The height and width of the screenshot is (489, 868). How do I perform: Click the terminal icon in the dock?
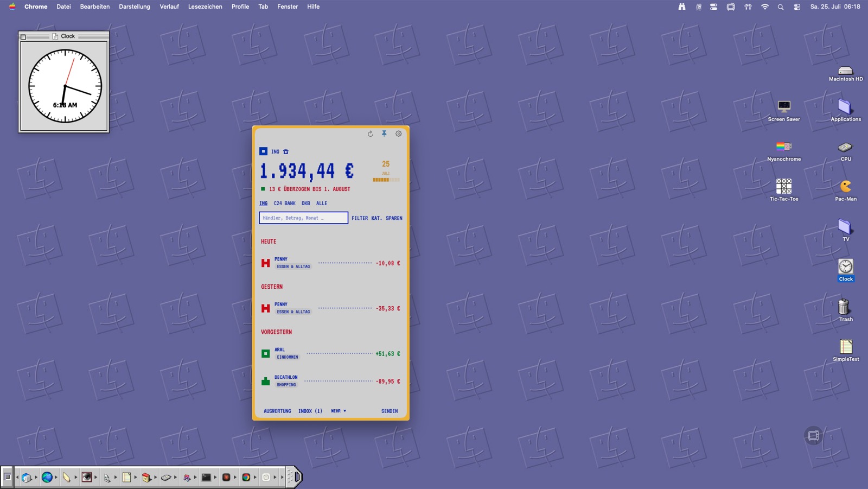coord(206,477)
